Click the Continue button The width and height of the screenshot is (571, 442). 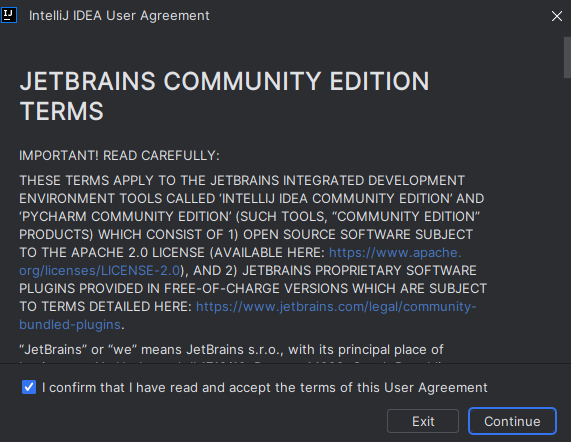pyautogui.click(x=512, y=421)
